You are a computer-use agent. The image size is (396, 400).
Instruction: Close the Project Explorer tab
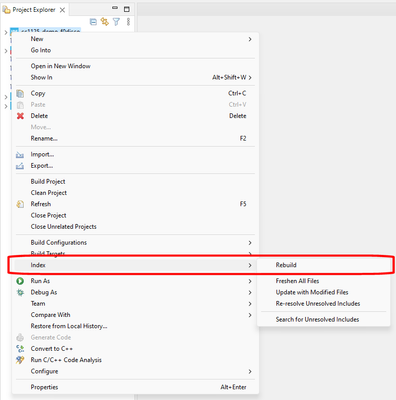tap(62, 10)
